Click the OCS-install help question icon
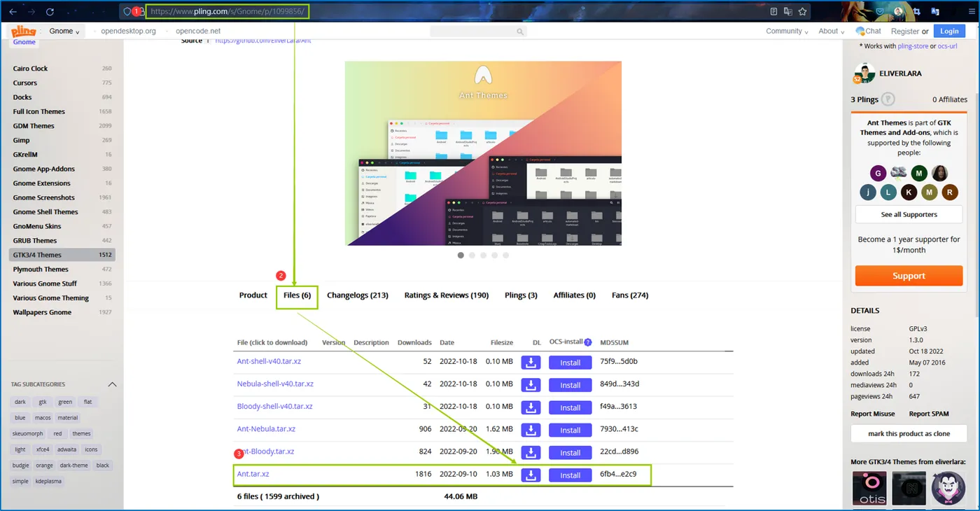980x511 pixels. pyautogui.click(x=588, y=342)
